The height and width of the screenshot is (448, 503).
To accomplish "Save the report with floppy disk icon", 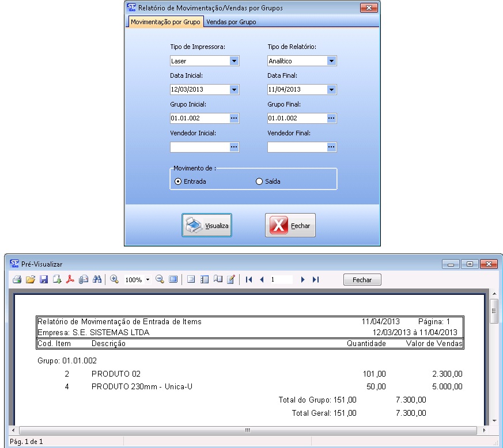I will (44, 280).
